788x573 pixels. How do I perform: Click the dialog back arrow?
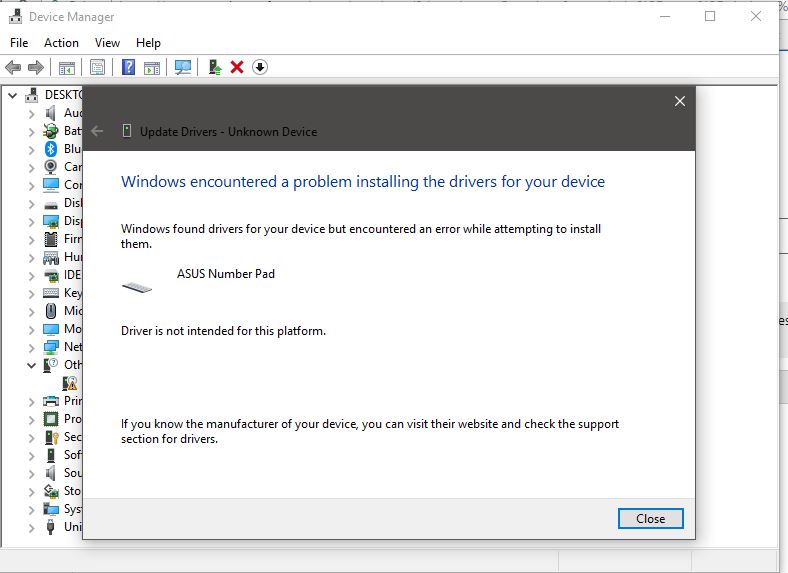coord(97,132)
